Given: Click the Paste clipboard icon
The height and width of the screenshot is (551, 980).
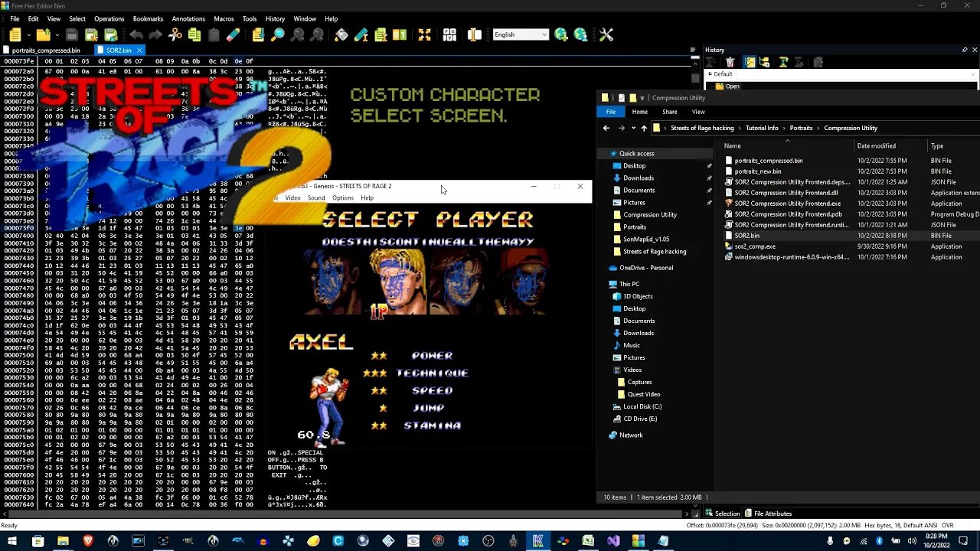Looking at the screenshot, I should 214,34.
